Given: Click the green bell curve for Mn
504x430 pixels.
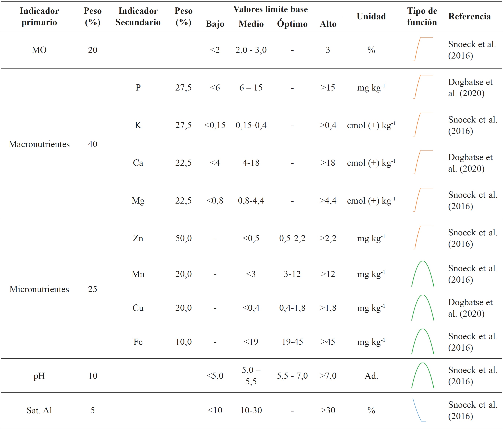Looking at the screenshot, I should 423,274.
